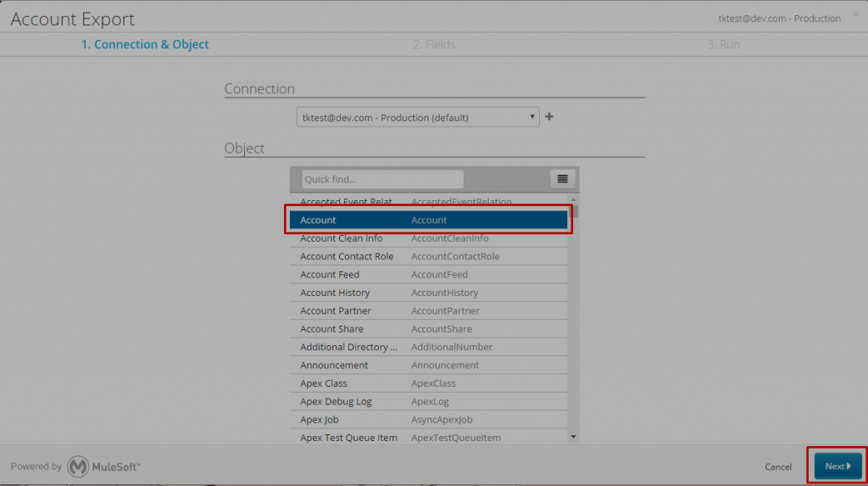This screenshot has height=486, width=868.
Task: Go to the Connection & Object step
Action: coord(145,44)
